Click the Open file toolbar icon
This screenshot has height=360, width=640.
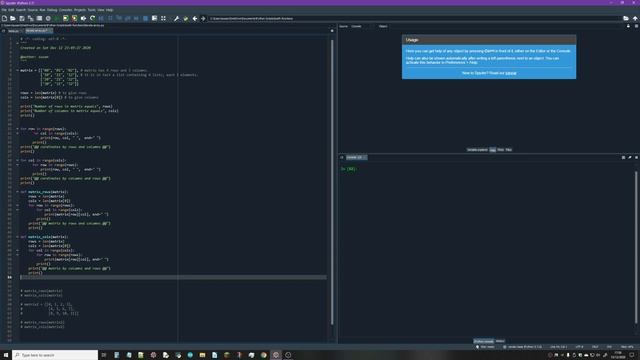click(13, 18)
